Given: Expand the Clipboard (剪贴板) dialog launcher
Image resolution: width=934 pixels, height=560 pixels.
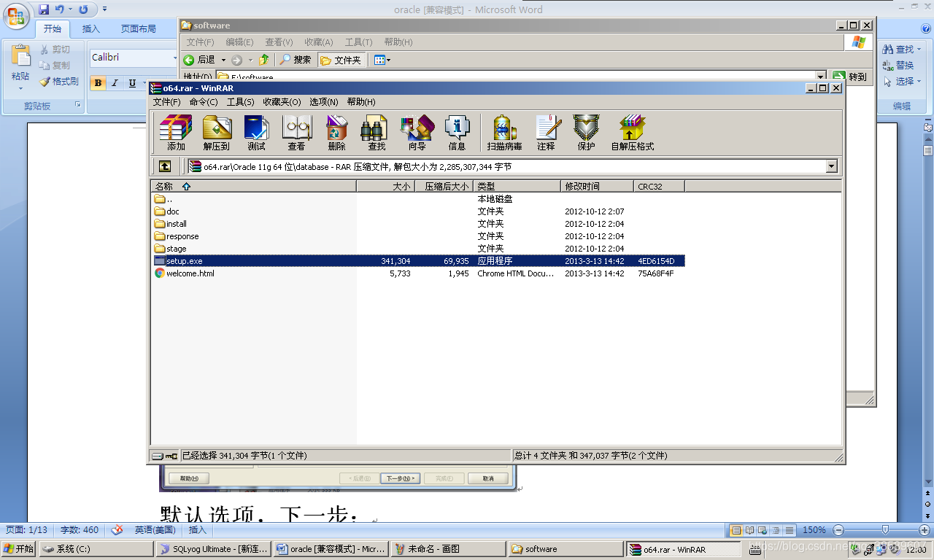Looking at the screenshot, I should click(77, 106).
